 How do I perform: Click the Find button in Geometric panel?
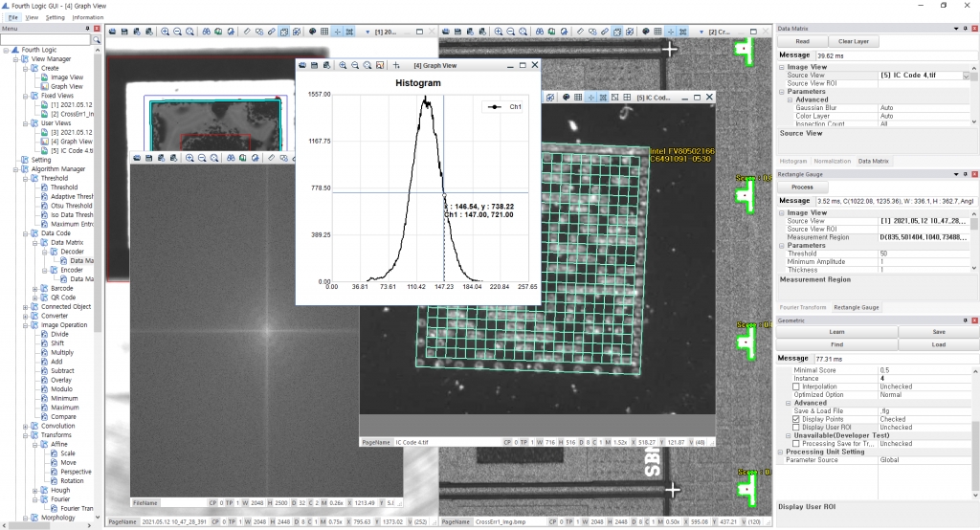tap(836, 344)
